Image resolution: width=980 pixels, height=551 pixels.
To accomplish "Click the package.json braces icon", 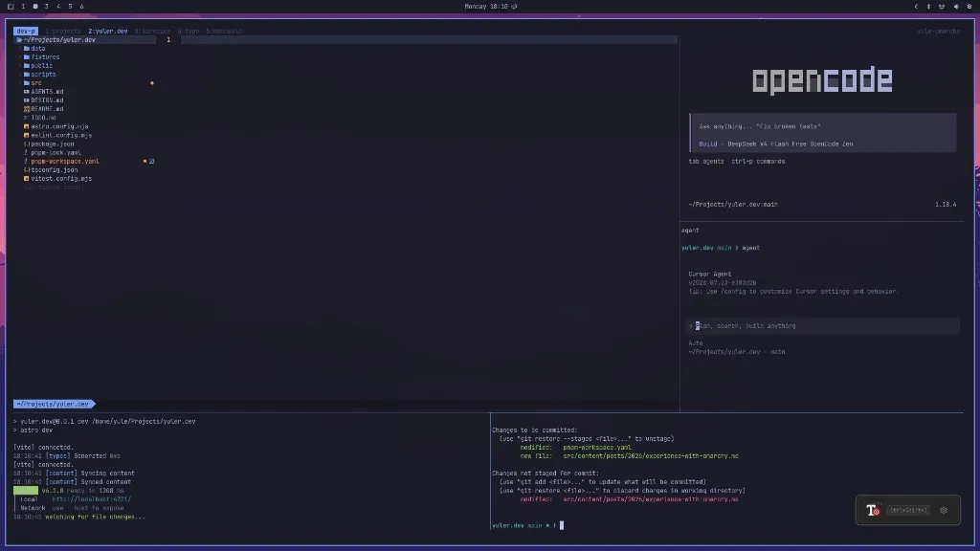I will (x=26, y=143).
